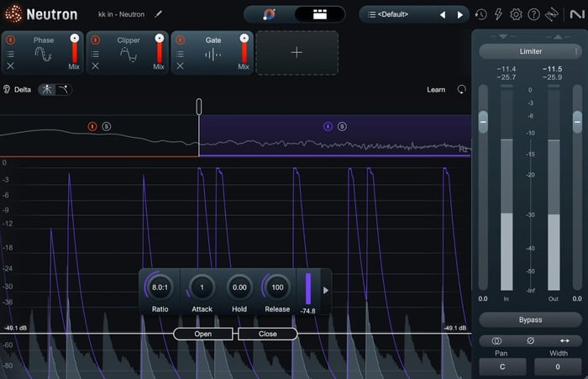Open the Phase module preset list
Image resolution: width=588 pixels, height=379 pixels.
point(10,54)
